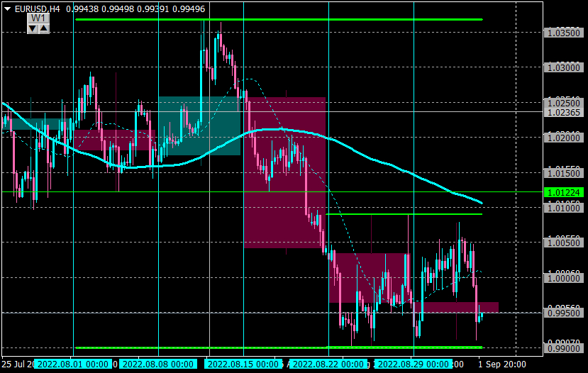Click the 1.01500 price scale label
This screenshot has height=373, width=588.
point(564,173)
